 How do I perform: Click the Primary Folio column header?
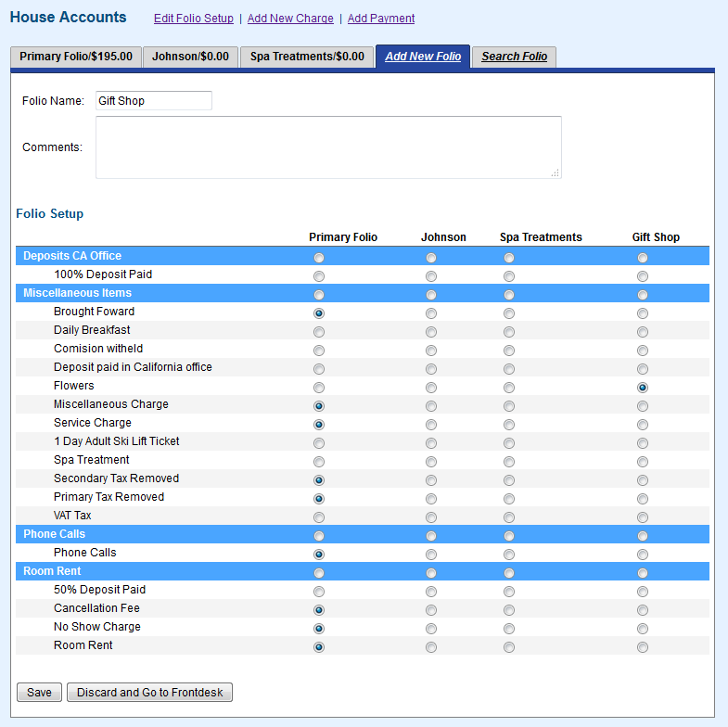343,237
